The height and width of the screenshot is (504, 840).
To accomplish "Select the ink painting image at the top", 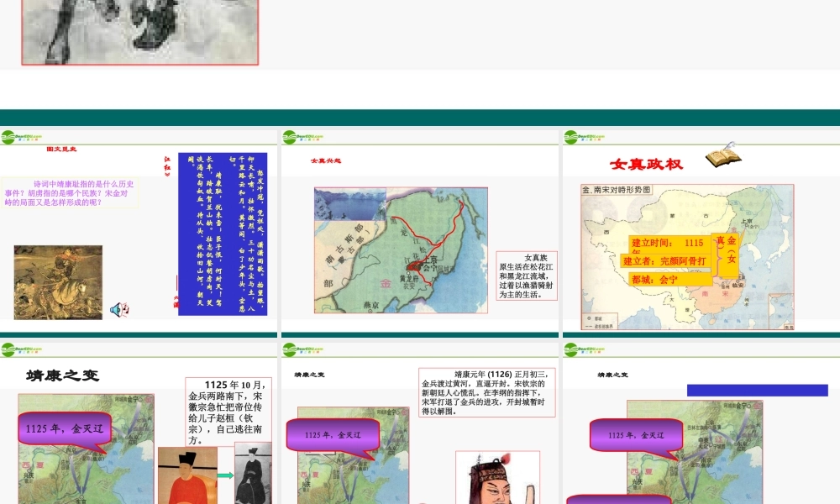I will (139, 32).
